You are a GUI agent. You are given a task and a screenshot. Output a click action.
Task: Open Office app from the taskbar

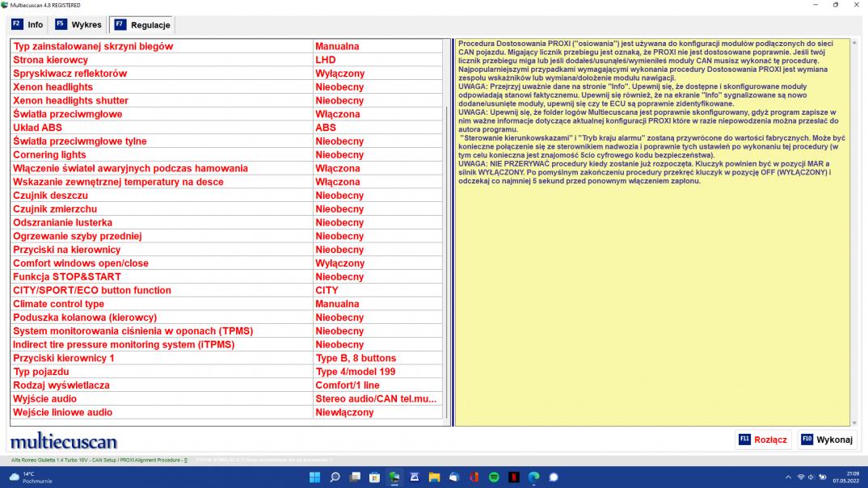tap(474, 477)
